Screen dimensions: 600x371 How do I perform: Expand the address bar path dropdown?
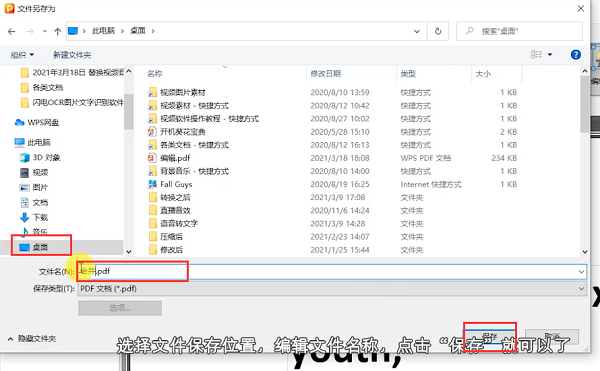point(417,31)
